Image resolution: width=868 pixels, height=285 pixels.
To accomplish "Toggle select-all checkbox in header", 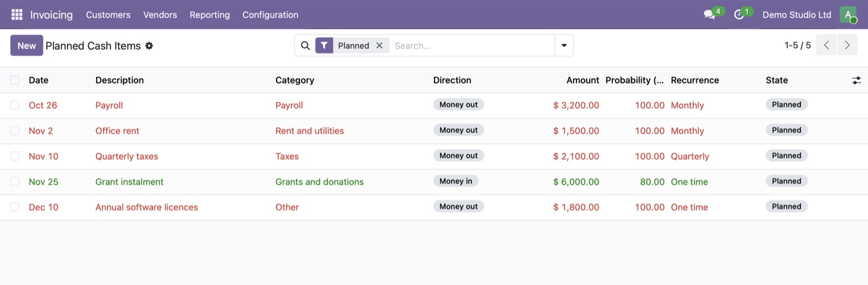I will pyautogui.click(x=15, y=80).
